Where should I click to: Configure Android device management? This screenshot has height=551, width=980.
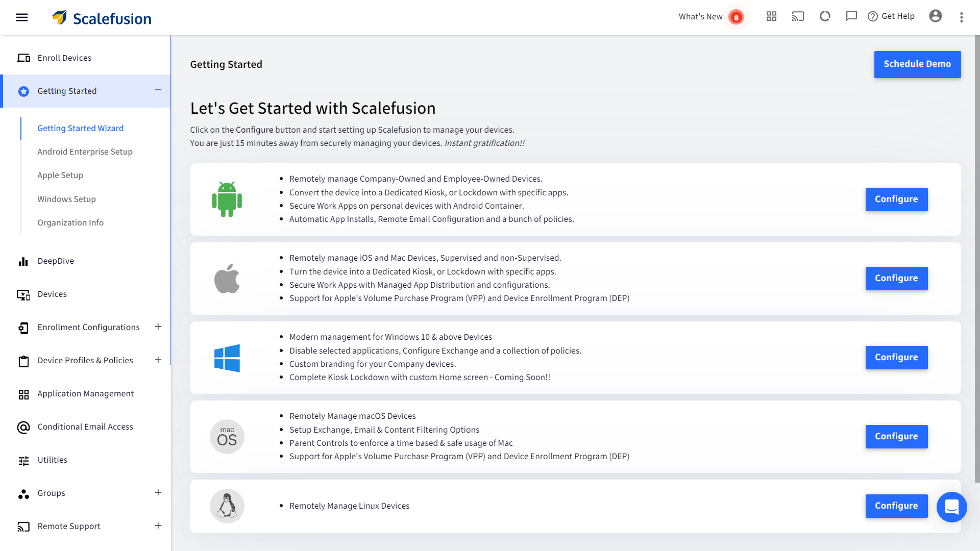(x=896, y=199)
